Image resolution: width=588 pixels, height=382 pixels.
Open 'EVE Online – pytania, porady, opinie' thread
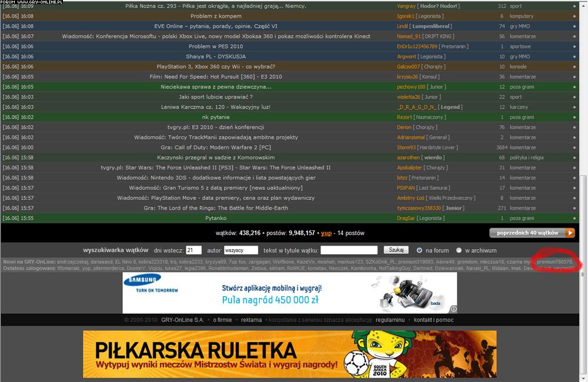click(x=216, y=26)
